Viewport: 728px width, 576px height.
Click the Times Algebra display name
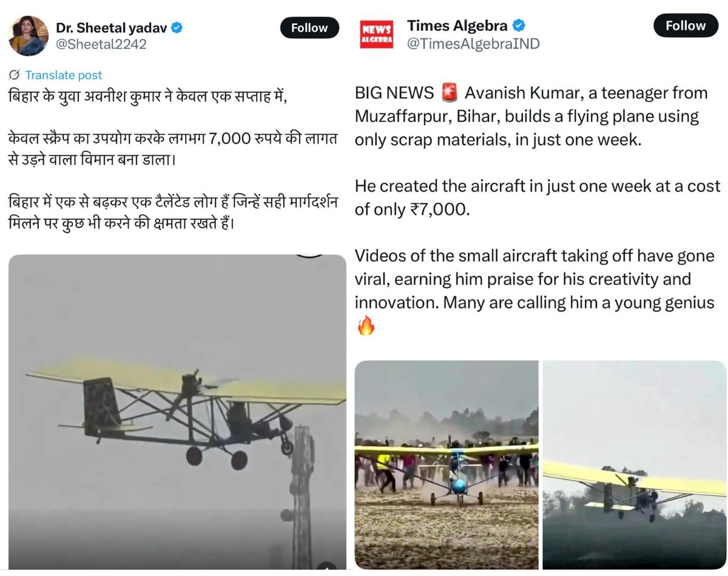[x=459, y=25]
